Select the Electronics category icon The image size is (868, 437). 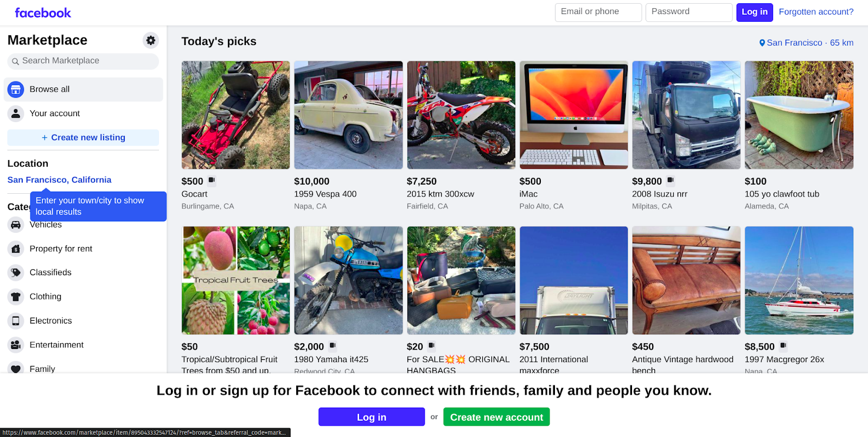pyautogui.click(x=16, y=320)
